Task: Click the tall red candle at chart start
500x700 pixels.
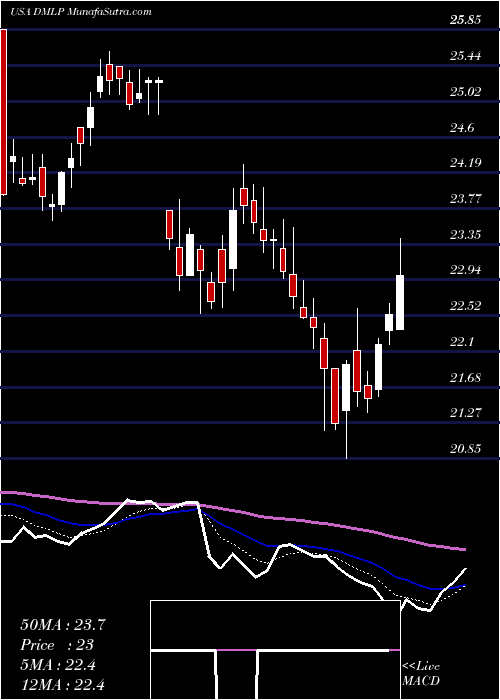Action: point(4,112)
